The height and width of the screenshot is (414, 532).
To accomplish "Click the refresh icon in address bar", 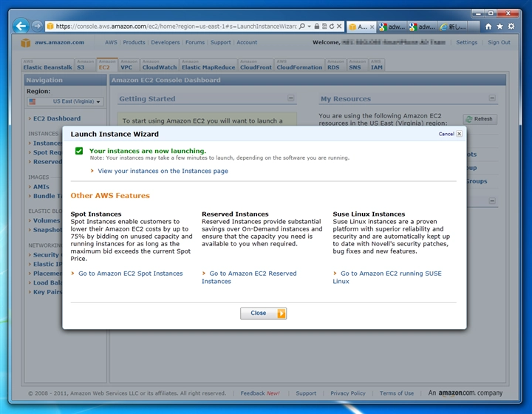I will point(332,26).
